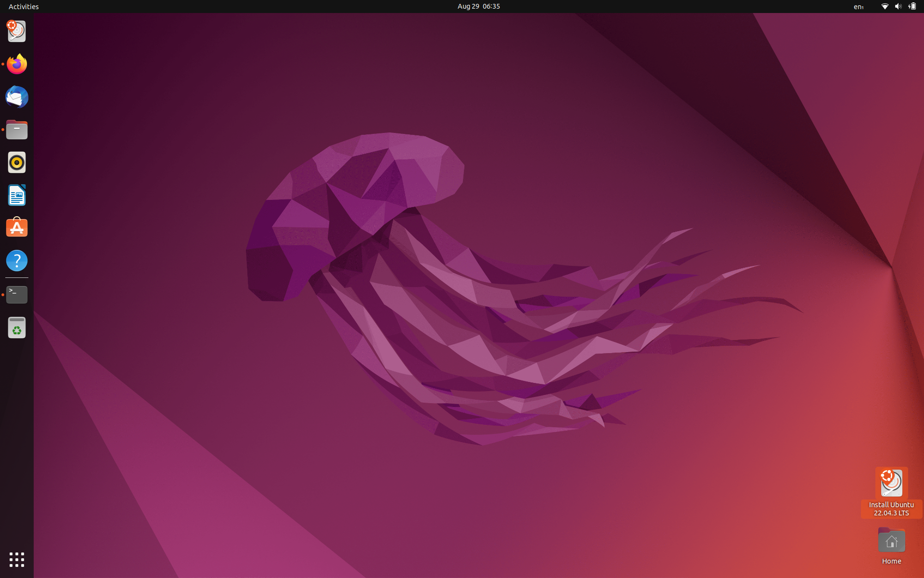The image size is (924, 578).
Task: Click the volume indicator in the top bar
Action: click(x=898, y=6)
